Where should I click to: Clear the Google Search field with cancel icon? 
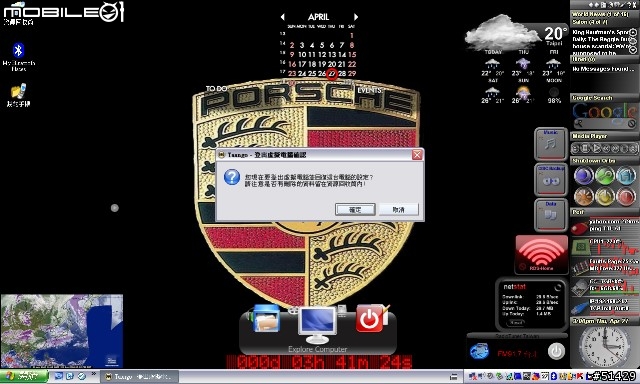coord(631,123)
